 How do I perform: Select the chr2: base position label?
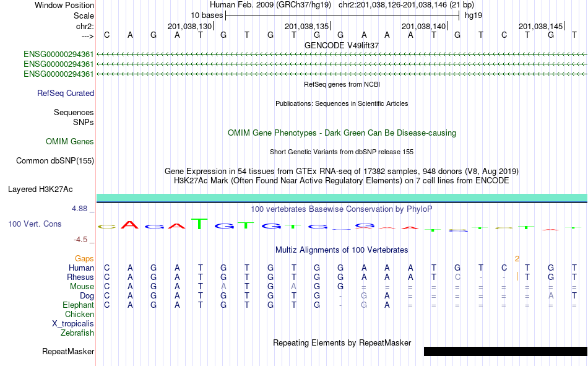point(85,26)
